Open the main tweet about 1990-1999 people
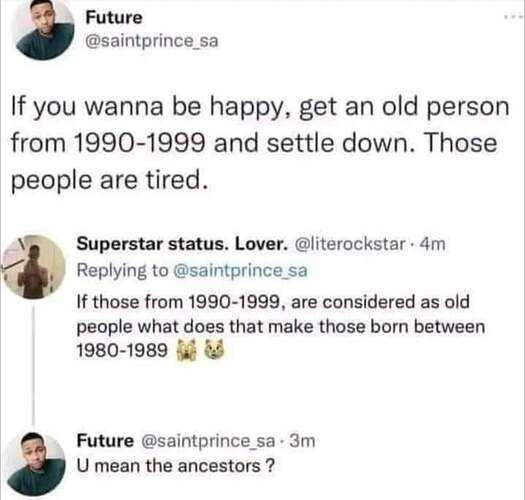The image size is (525, 500). [260, 144]
